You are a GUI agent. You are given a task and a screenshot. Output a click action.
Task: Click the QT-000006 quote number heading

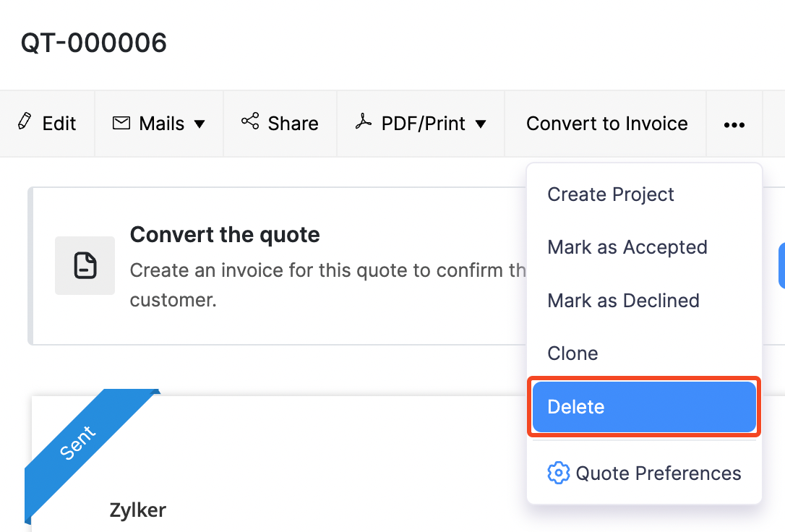click(94, 43)
